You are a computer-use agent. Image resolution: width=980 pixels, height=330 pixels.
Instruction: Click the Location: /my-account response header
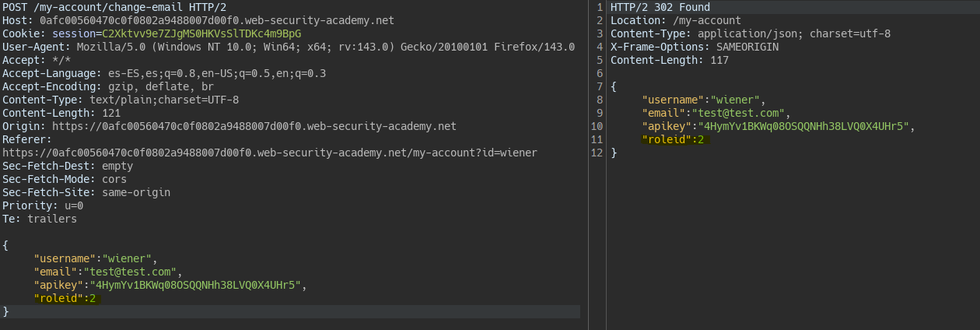[675, 20]
